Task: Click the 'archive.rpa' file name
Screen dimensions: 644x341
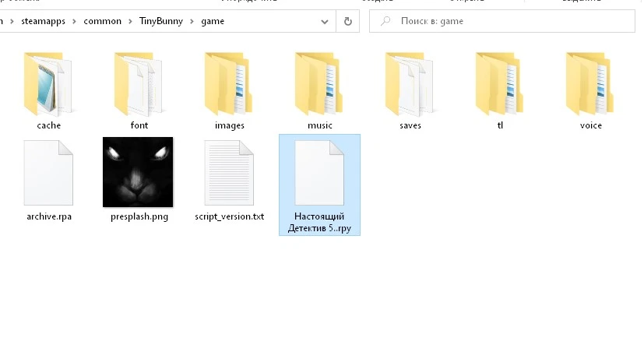Action: pos(49,216)
